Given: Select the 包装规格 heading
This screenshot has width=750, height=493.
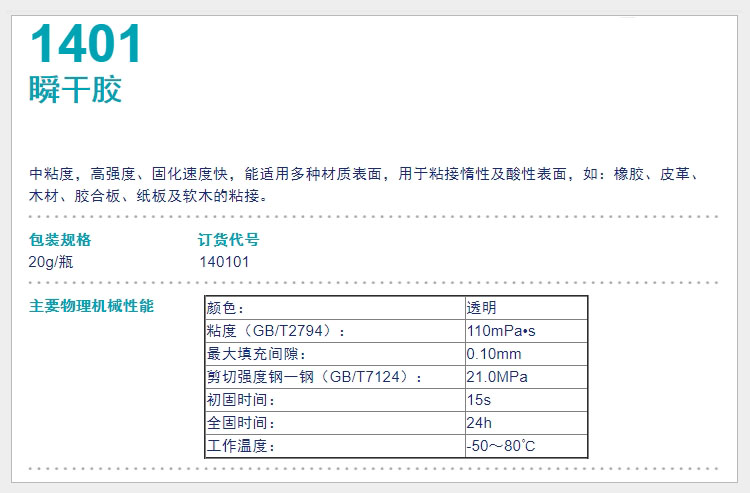Looking at the screenshot, I should [x=60, y=240].
